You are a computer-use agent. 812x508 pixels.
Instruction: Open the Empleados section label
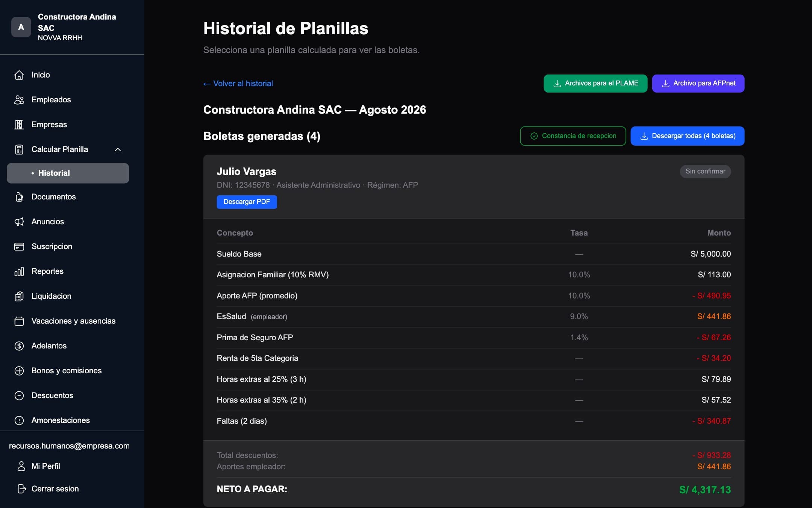51,100
